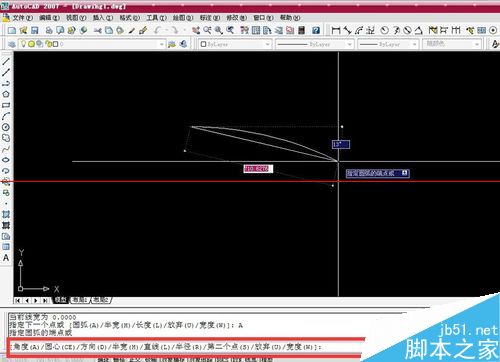The image size is (500, 362).
Task: Switch to the 模型 Model tab
Action: pyautogui.click(x=61, y=300)
